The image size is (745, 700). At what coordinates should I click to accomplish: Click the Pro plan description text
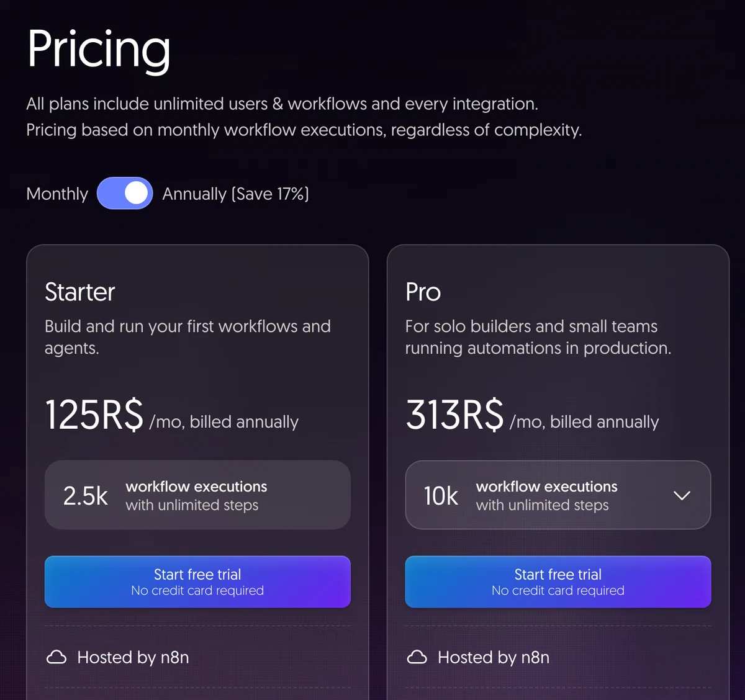538,337
